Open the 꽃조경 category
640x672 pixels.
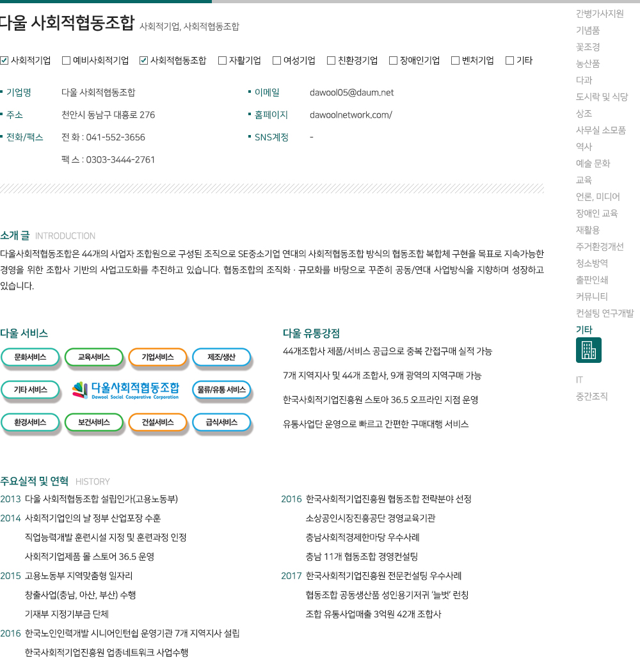(588, 47)
